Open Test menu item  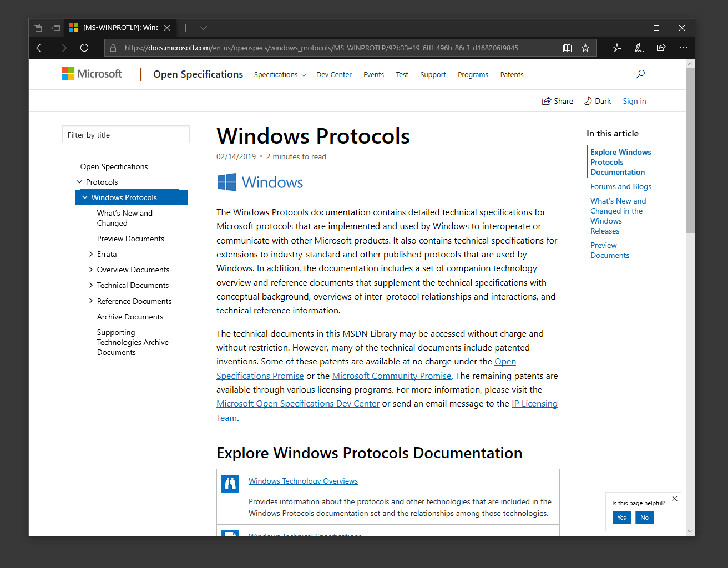(402, 75)
